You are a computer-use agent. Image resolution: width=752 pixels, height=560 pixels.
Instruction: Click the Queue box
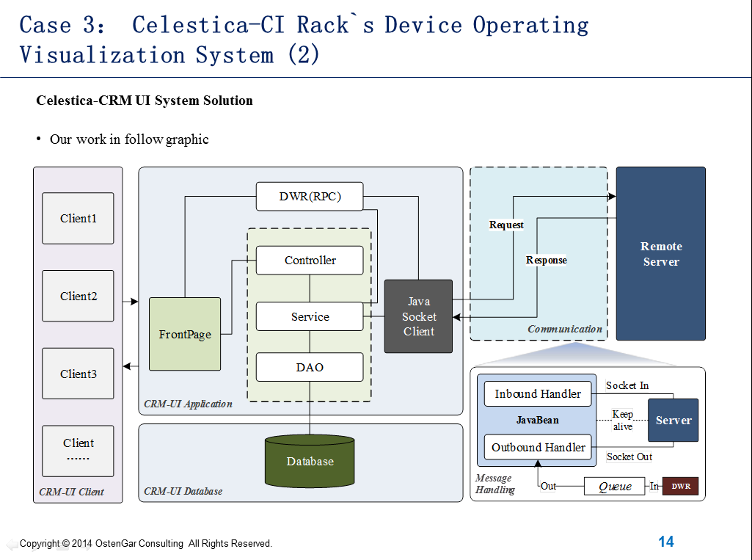coord(614,487)
